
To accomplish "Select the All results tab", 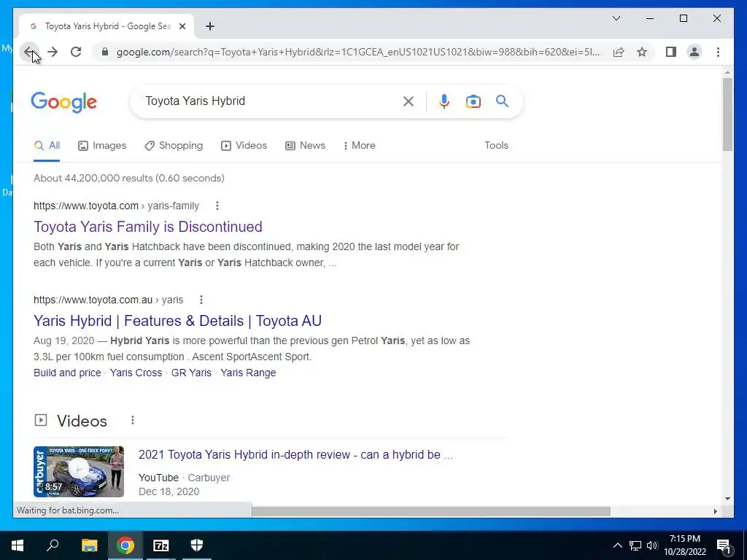I will point(47,146).
